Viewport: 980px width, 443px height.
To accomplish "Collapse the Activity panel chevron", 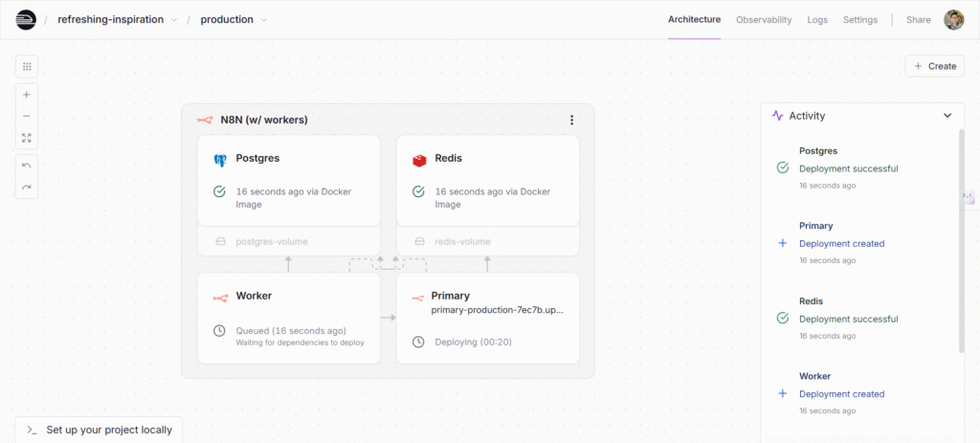I will click(x=947, y=116).
